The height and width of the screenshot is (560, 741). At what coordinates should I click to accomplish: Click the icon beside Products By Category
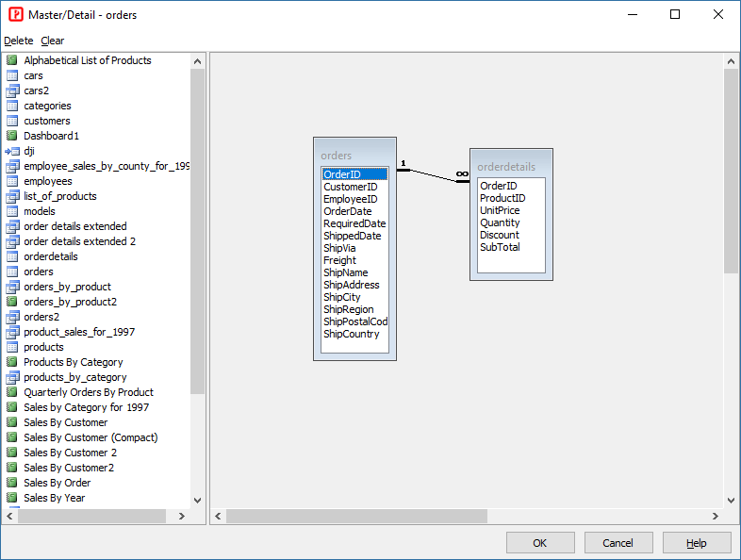[x=12, y=362]
